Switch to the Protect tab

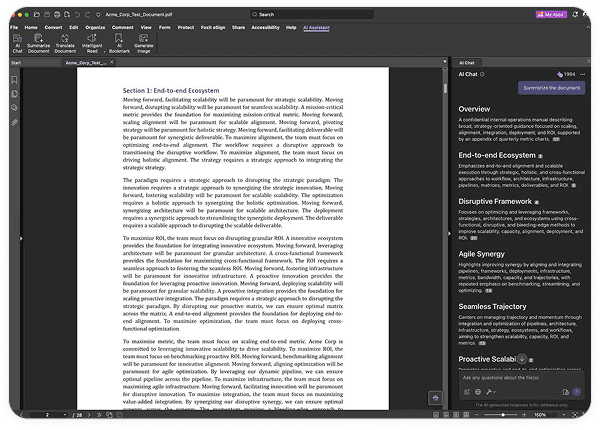click(186, 28)
